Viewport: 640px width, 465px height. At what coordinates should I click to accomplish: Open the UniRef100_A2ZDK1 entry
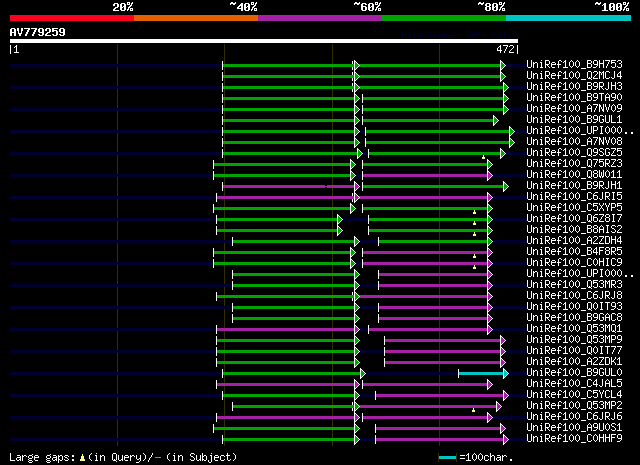(574, 362)
